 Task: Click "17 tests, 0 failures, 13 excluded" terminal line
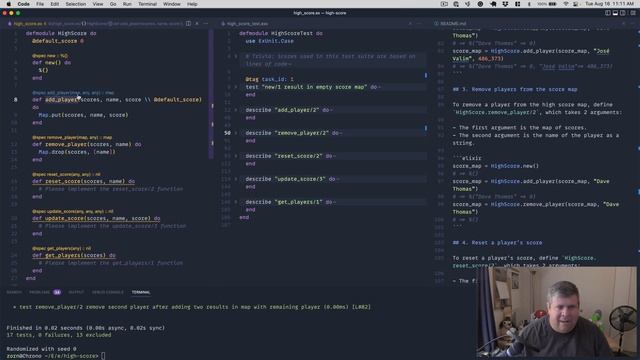[x=59, y=335]
